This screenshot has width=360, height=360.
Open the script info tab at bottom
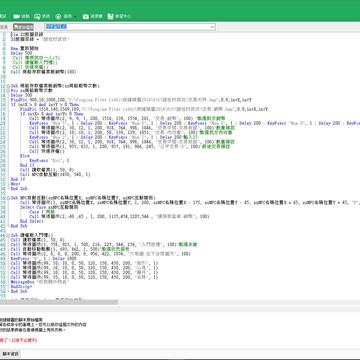pyautogui.click(x=11, y=354)
